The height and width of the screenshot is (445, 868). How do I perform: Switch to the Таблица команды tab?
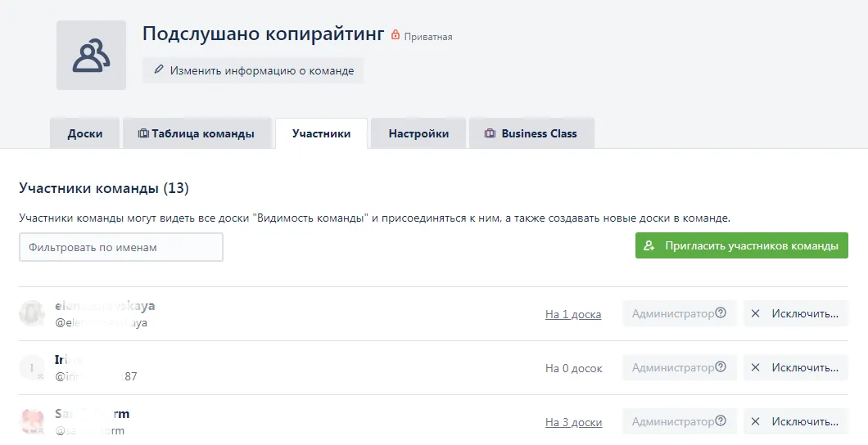tap(197, 133)
